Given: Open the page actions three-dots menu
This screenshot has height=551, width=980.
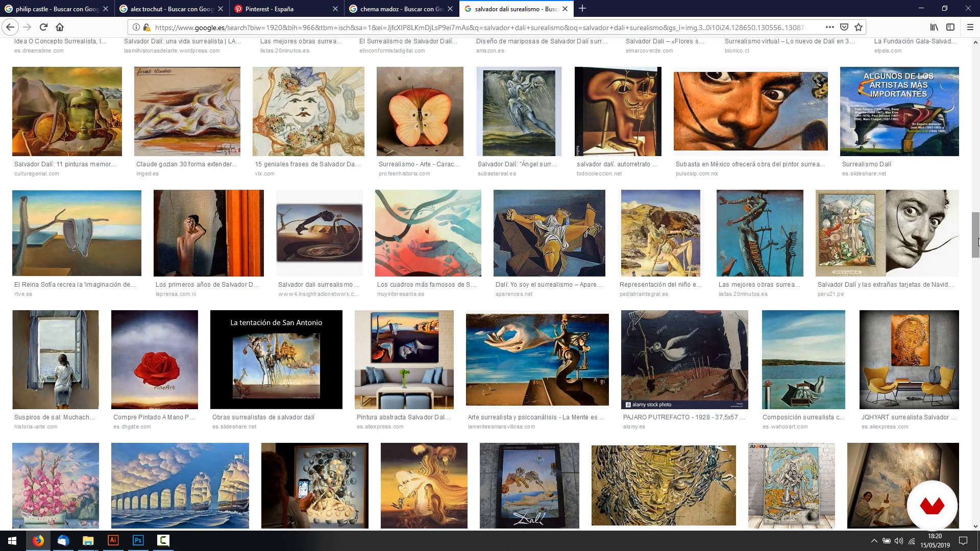Looking at the screenshot, I should pos(829,27).
